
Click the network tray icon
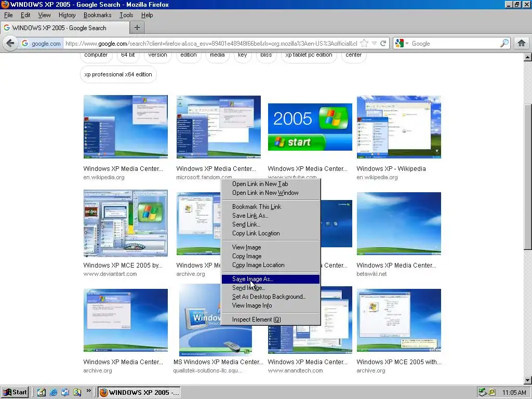[483, 393]
